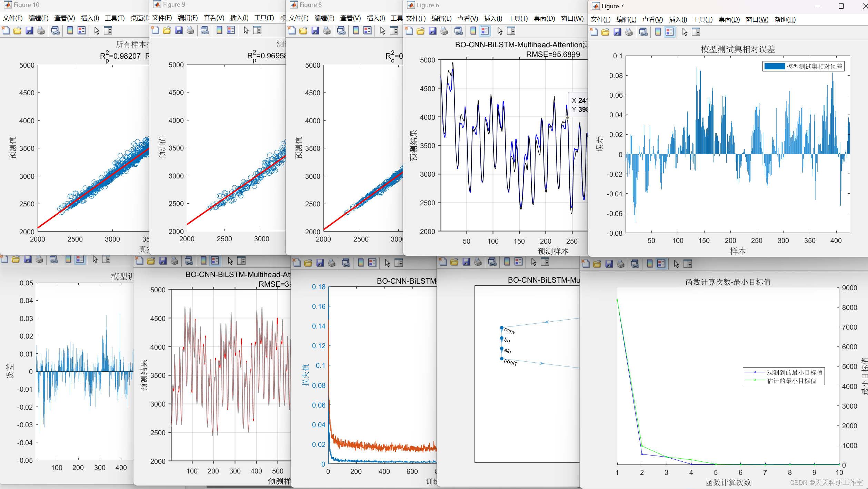Click the conv node in layer graph

pos(502,327)
